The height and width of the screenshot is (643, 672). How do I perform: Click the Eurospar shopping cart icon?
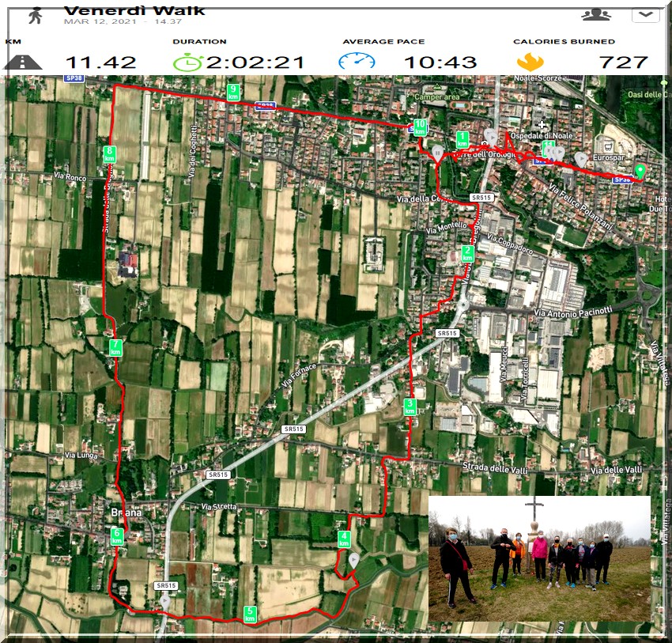(606, 147)
